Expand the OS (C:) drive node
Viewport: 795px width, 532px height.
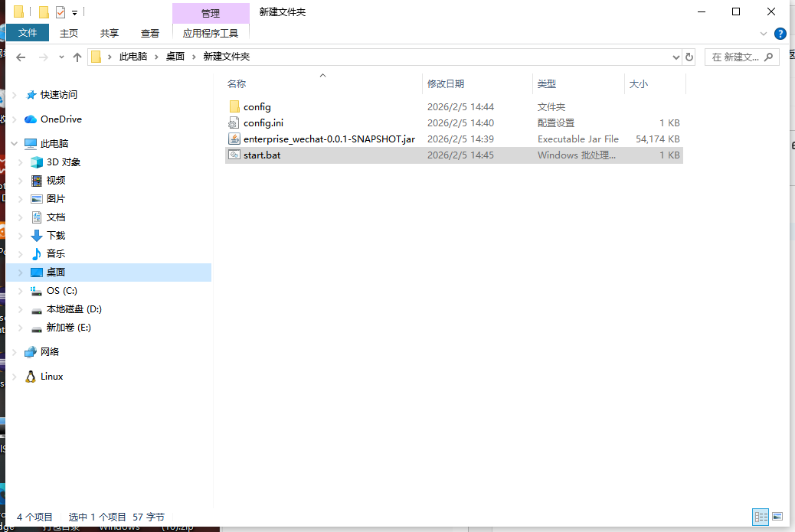(x=21, y=291)
